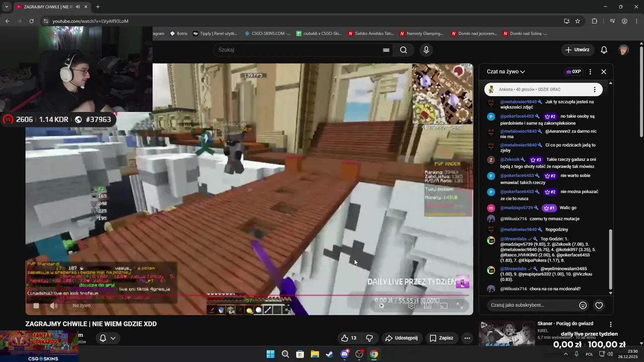This screenshot has width=644, height=362.
Task: Click the Utwórz create button
Action: [577, 50]
